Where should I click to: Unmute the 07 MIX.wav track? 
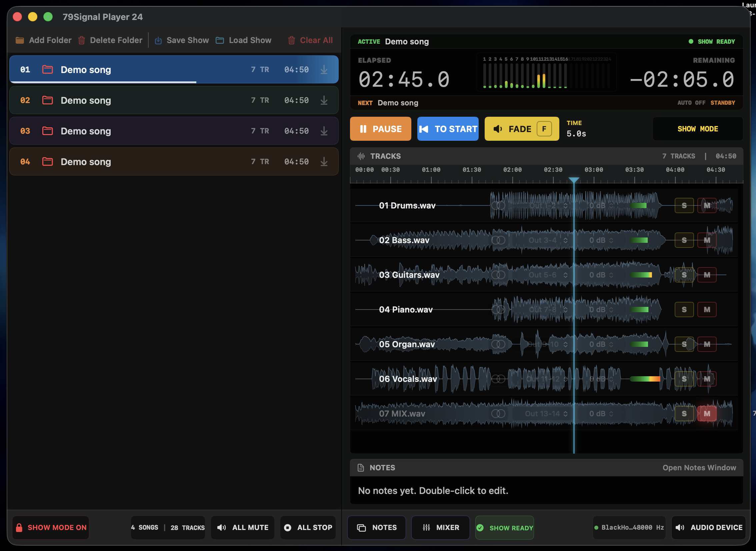707,414
